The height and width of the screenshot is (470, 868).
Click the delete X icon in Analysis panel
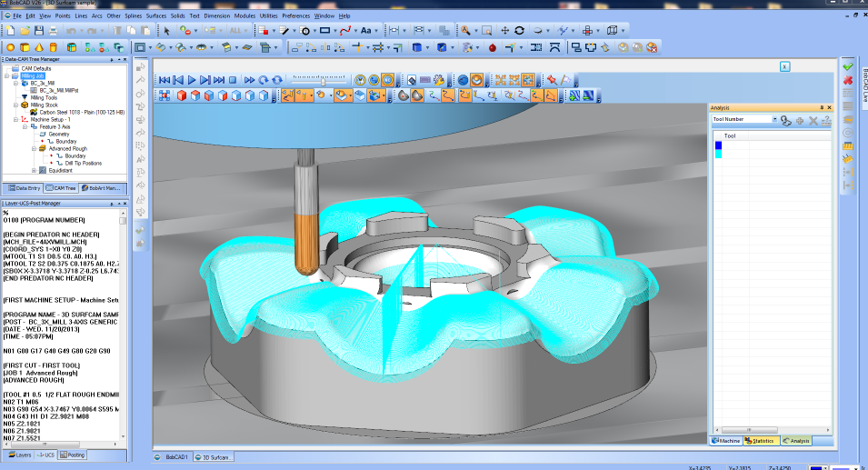click(x=813, y=120)
